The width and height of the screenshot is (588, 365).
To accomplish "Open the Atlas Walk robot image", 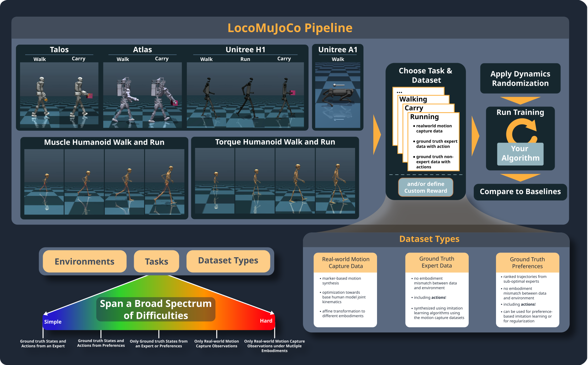I will [123, 94].
